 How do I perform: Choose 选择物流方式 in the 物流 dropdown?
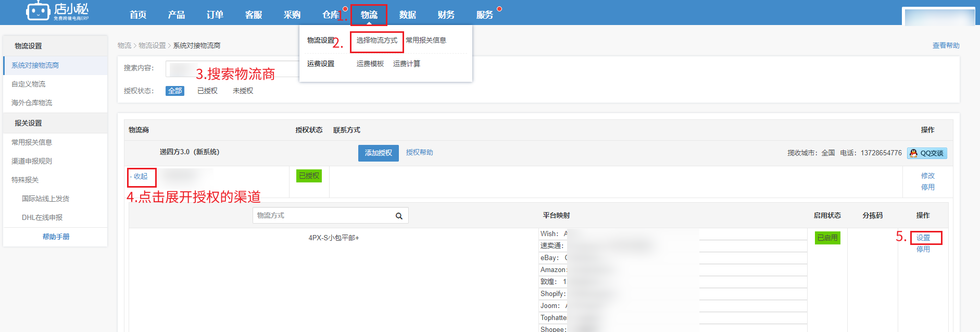[377, 40]
